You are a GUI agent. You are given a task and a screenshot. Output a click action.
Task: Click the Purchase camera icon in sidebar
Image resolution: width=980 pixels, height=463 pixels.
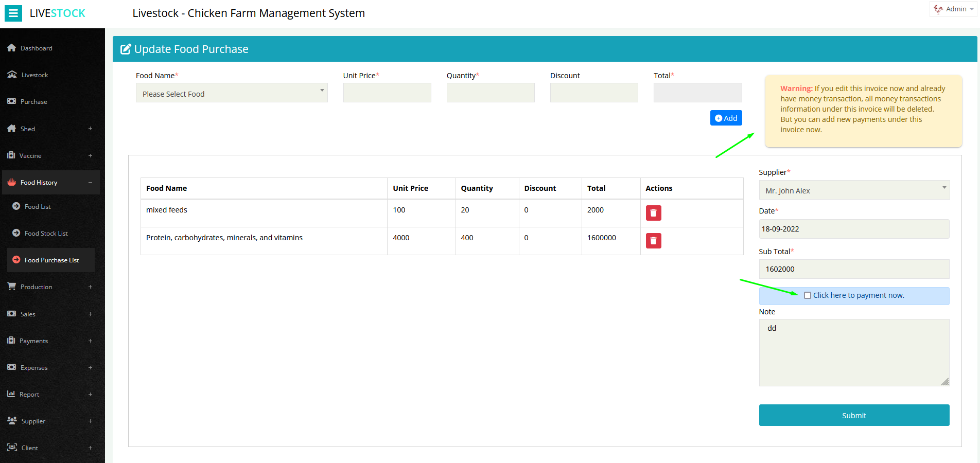(x=11, y=101)
